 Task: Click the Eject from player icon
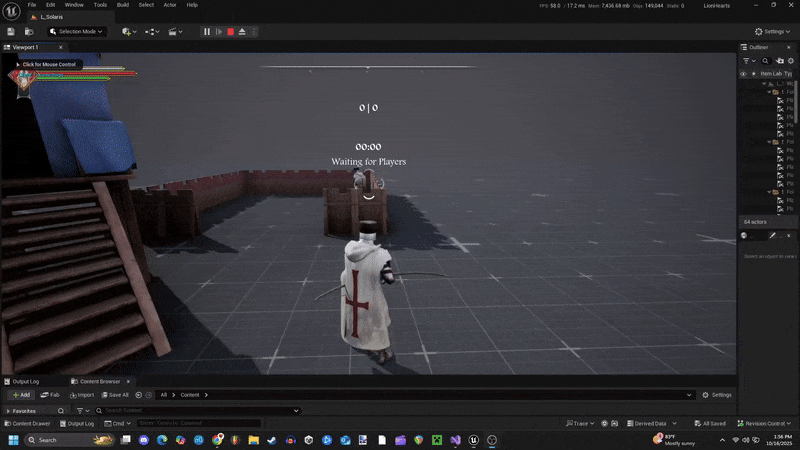pyautogui.click(x=243, y=31)
